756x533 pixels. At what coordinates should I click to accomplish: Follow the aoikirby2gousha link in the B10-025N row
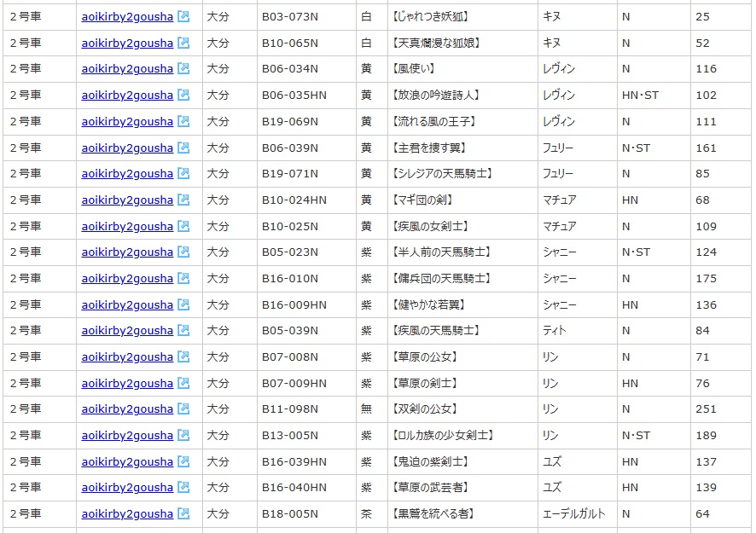127,227
